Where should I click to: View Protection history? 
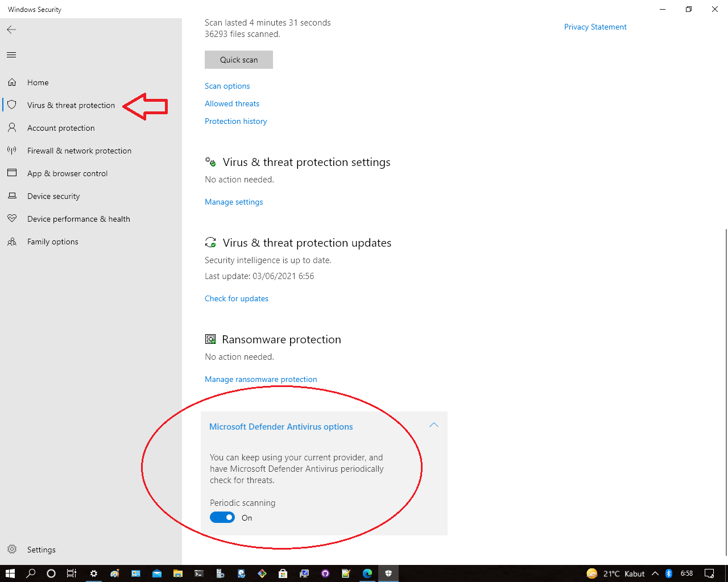click(236, 121)
